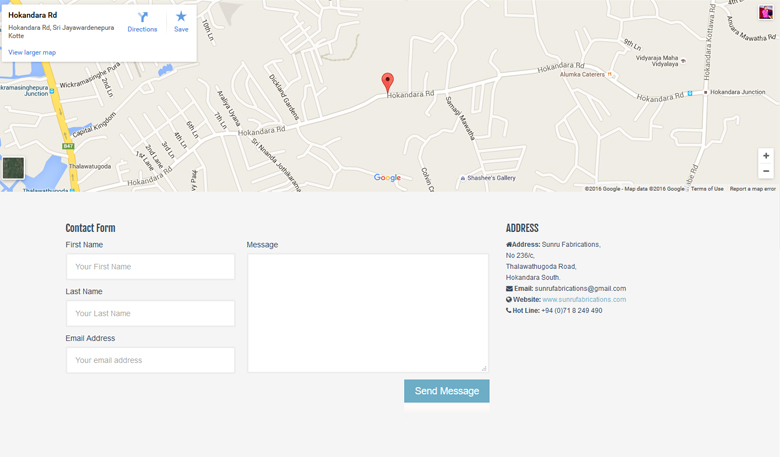The width and height of the screenshot is (780, 457).
Task: Focus the Email Address input field
Action: click(x=150, y=360)
